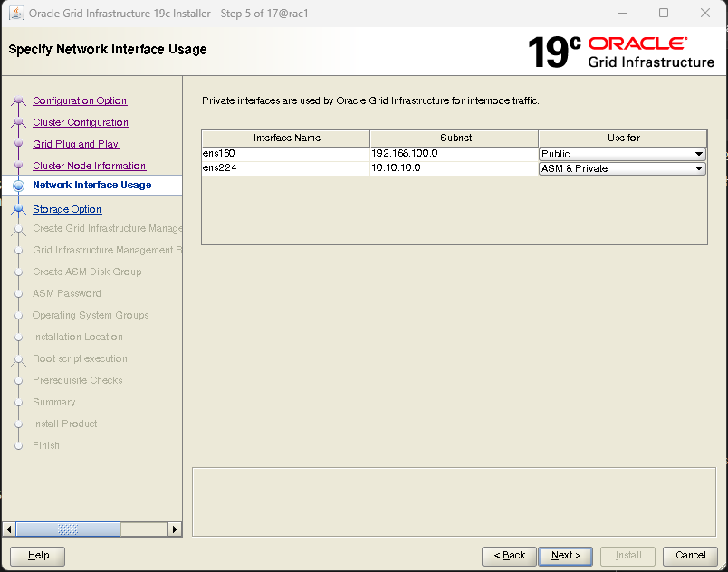Open the Configuration Option step

pyautogui.click(x=80, y=100)
